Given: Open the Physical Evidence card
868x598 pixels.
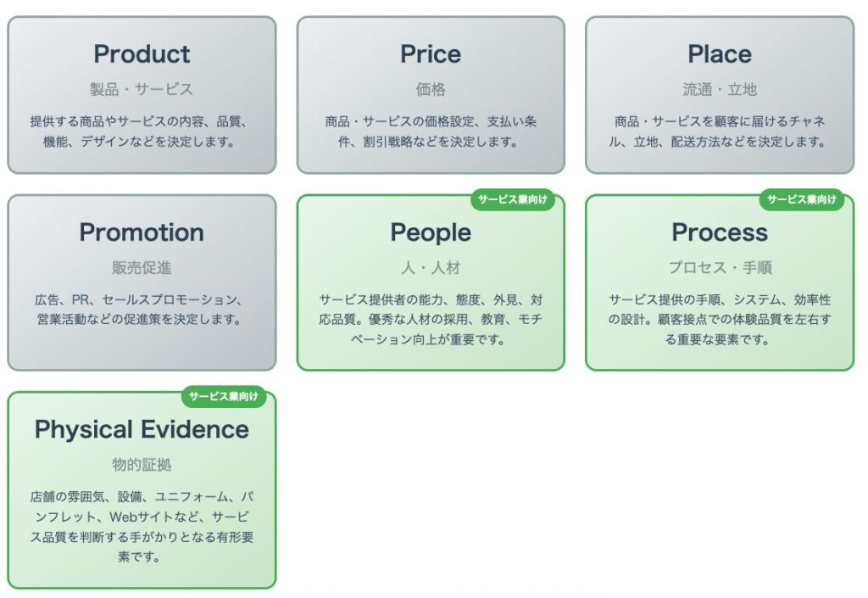Looking at the screenshot, I should point(142,490).
